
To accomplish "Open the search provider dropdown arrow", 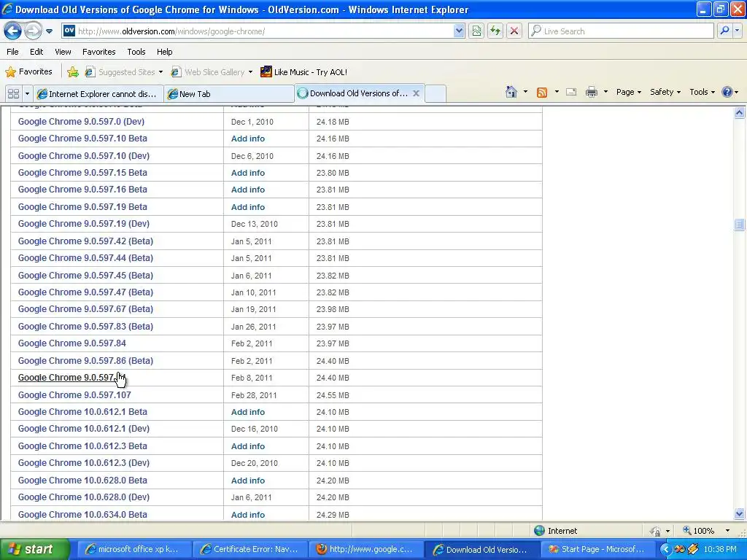I will [737, 31].
